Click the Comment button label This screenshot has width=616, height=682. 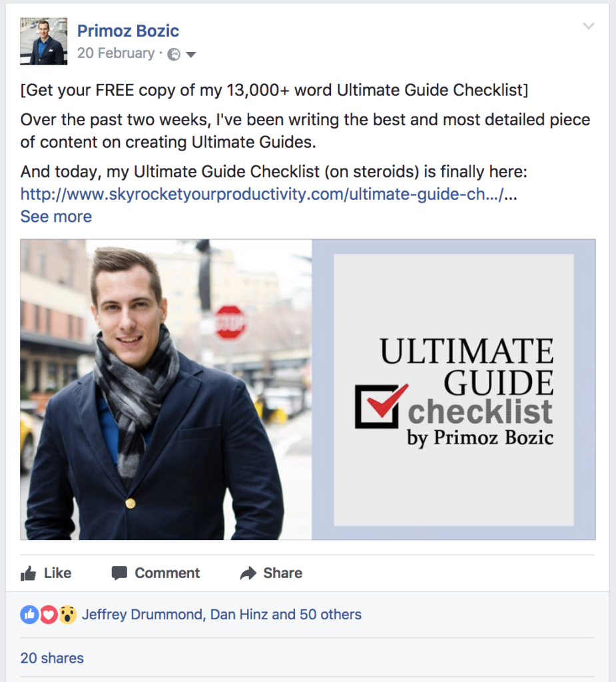coord(167,573)
